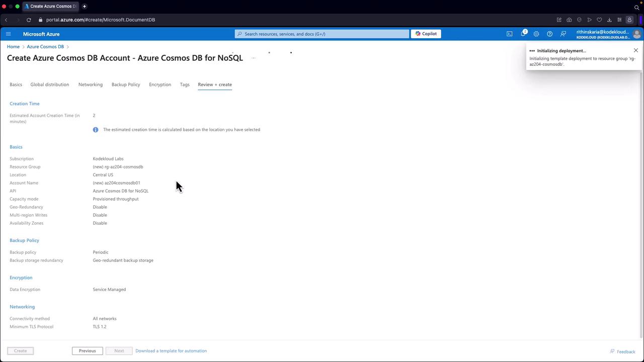Click the browser profile icon
The height and width of the screenshot is (362, 644).
[x=629, y=20]
